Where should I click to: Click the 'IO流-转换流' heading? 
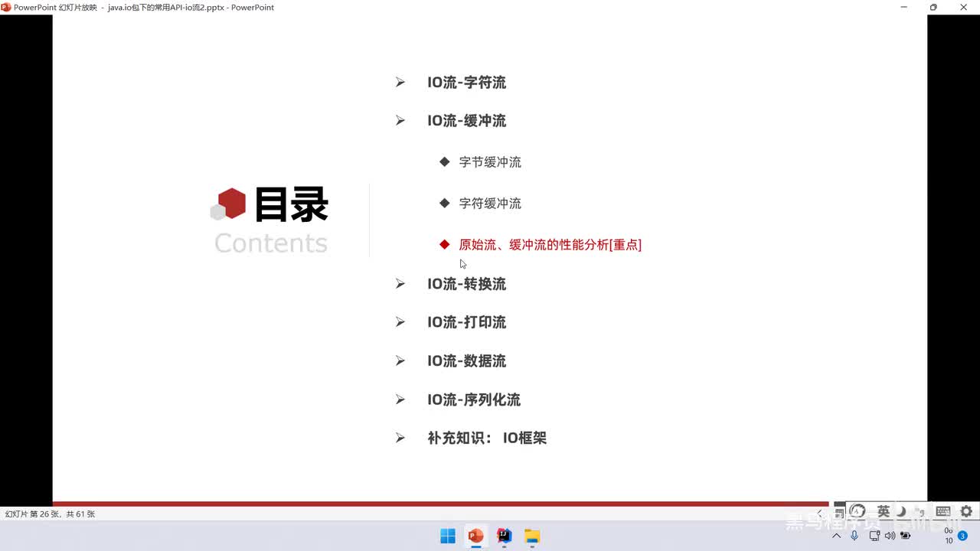pos(466,284)
